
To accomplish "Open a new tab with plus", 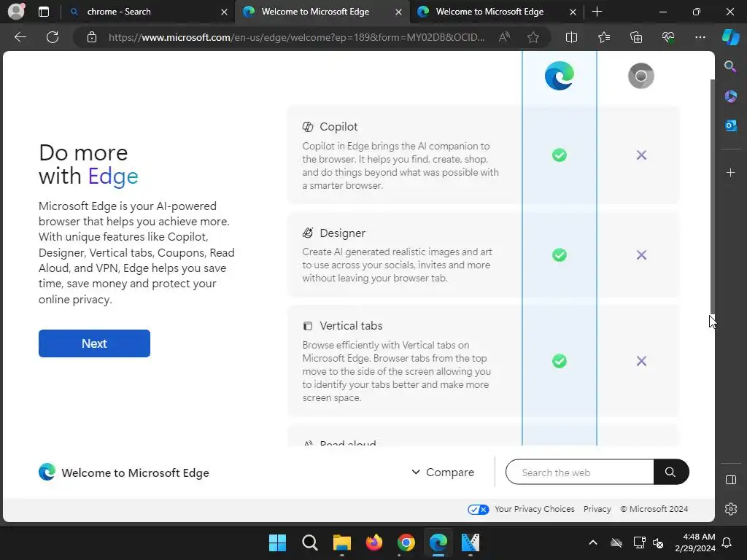I will tap(597, 12).
